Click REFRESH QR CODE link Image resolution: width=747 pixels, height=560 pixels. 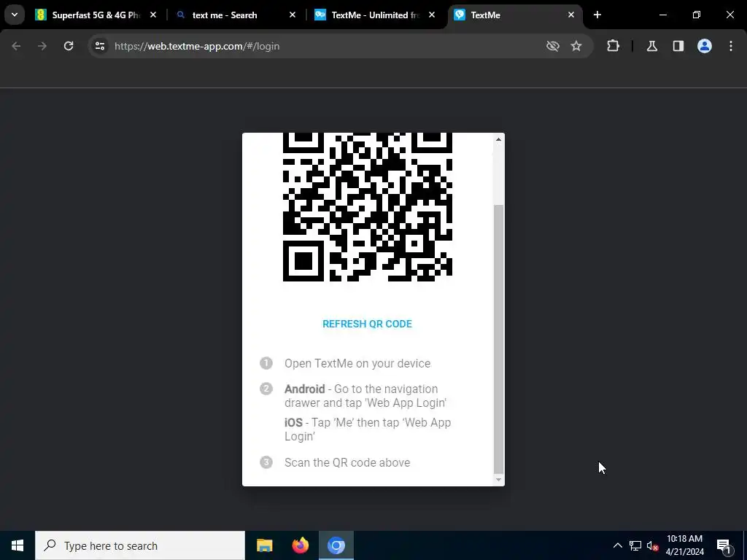coord(367,324)
